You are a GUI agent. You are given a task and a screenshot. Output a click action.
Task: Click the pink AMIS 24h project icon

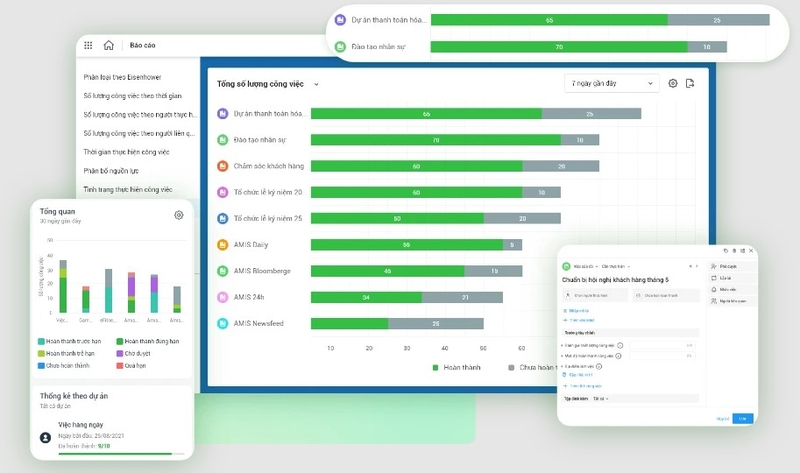click(x=222, y=297)
